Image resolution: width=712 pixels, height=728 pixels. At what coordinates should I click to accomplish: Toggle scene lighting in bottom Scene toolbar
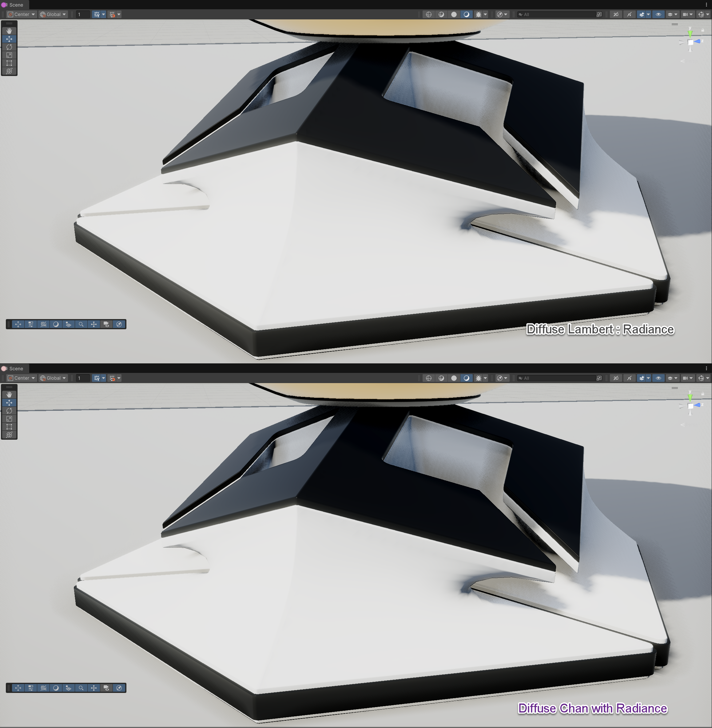point(629,378)
